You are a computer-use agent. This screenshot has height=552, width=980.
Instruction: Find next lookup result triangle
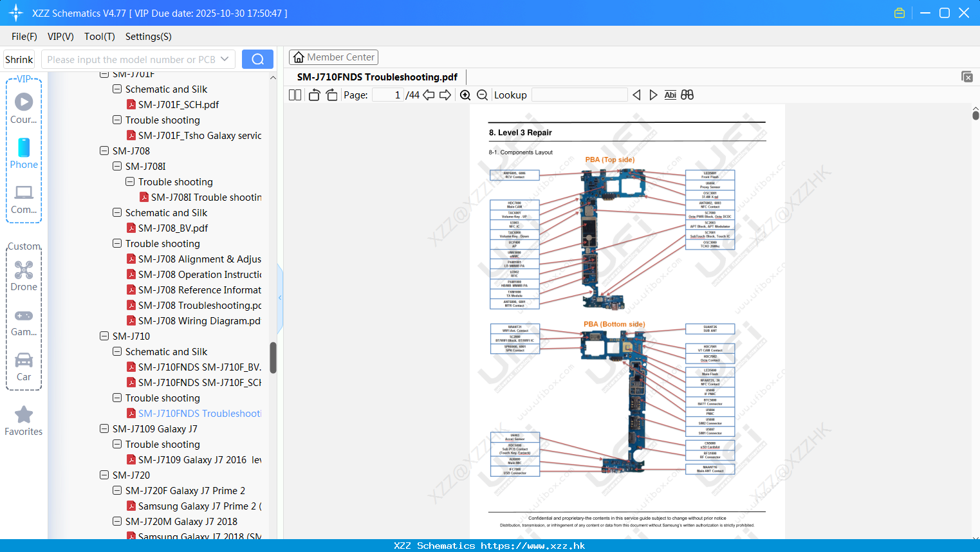tap(653, 95)
